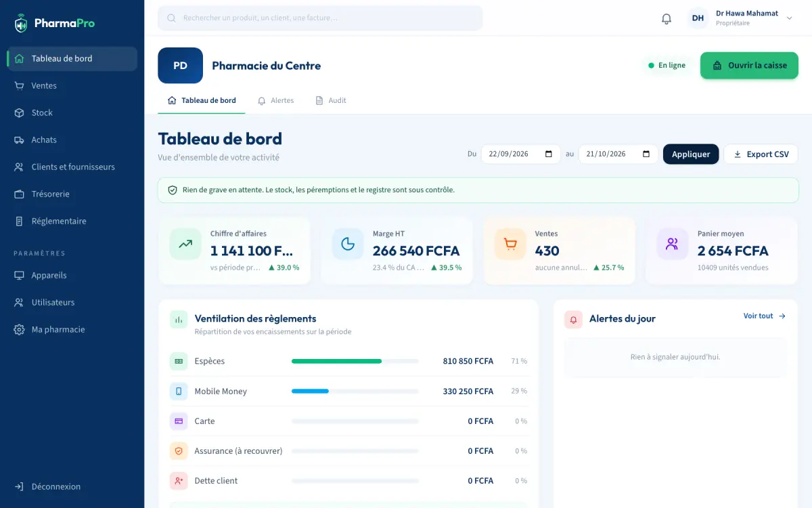This screenshot has height=508, width=812.
Task: Click the Chiffre d'affaires trend icon
Action: (185, 245)
